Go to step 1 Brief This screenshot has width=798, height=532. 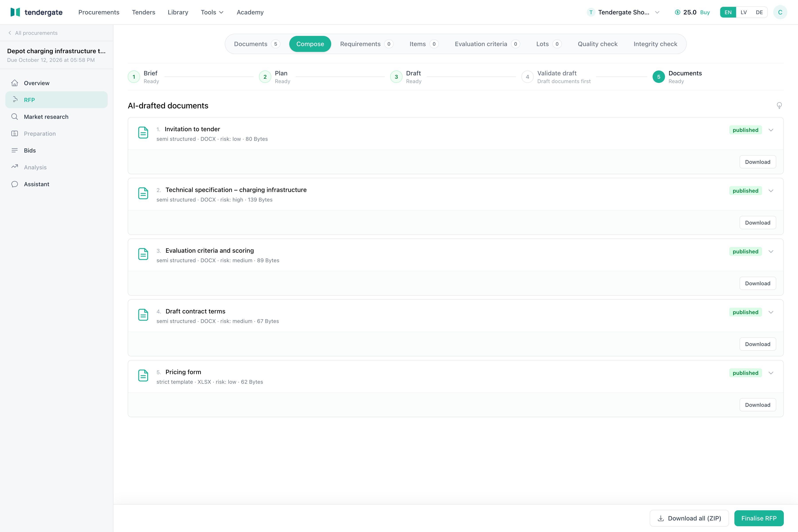coord(143,77)
